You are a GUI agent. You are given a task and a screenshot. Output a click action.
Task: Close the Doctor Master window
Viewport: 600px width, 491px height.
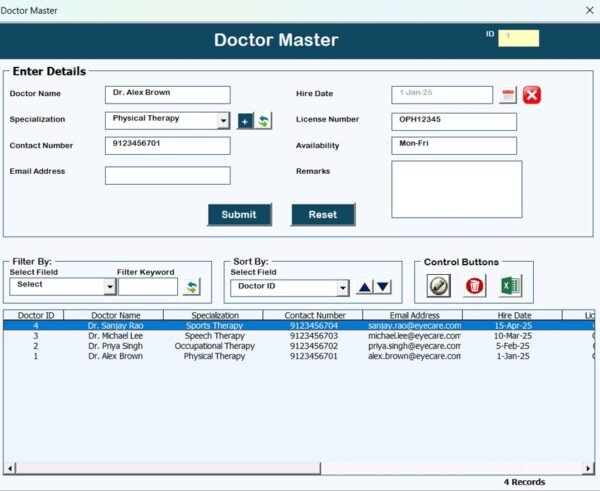(x=590, y=10)
